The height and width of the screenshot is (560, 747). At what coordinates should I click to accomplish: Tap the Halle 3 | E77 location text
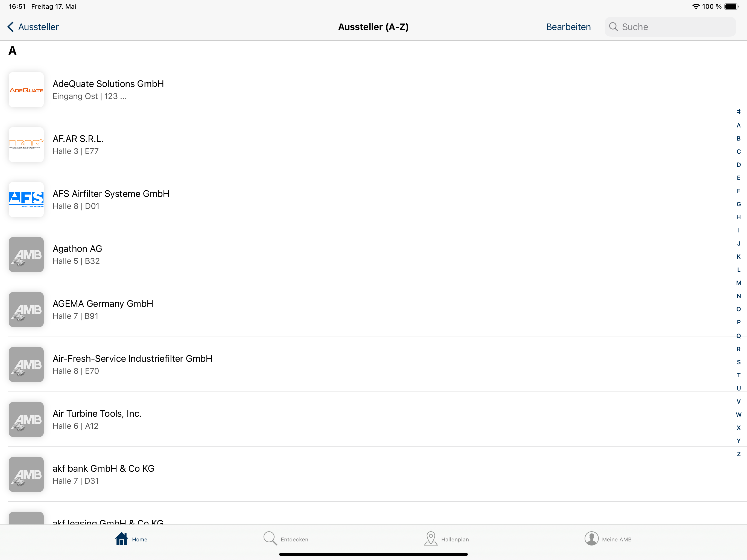click(76, 151)
